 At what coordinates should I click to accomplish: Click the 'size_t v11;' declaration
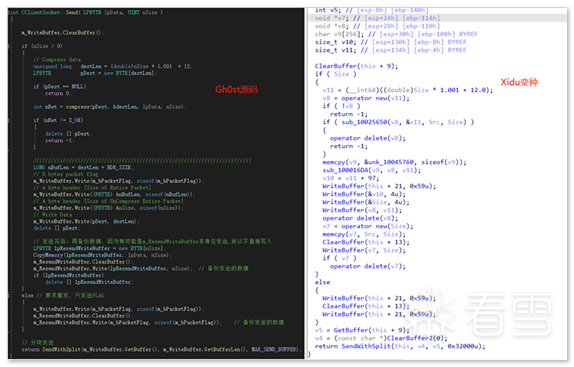click(x=336, y=50)
